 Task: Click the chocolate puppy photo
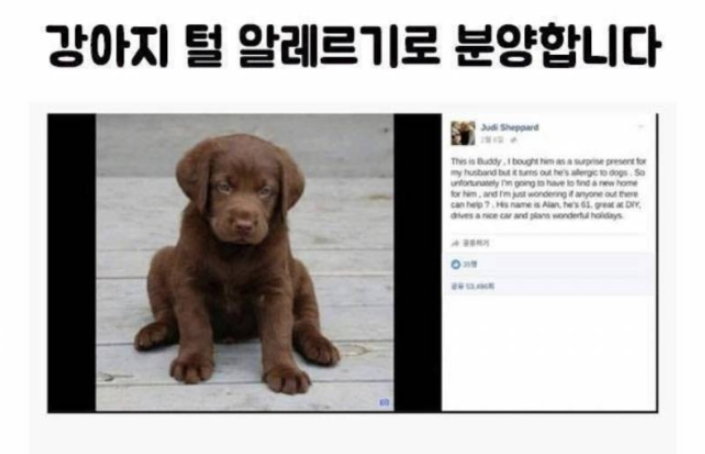(x=245, y=263)
